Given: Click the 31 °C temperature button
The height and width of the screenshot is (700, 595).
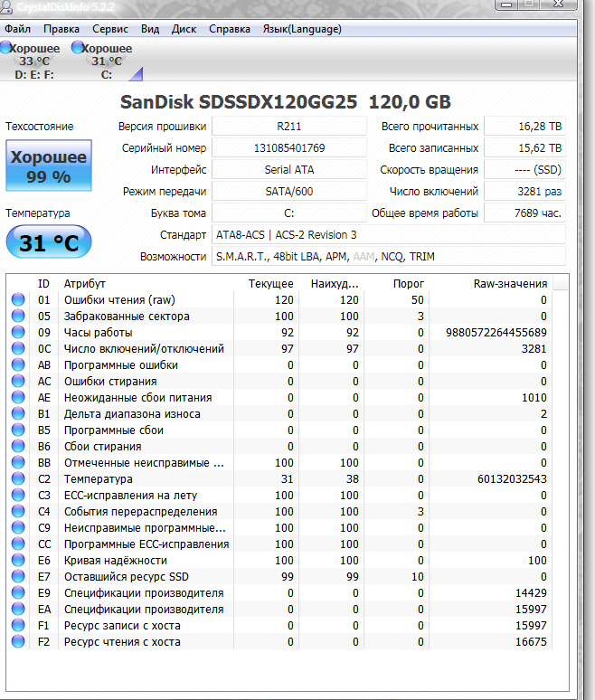Looking at the screenshot, I should click(x=49, y=242).
